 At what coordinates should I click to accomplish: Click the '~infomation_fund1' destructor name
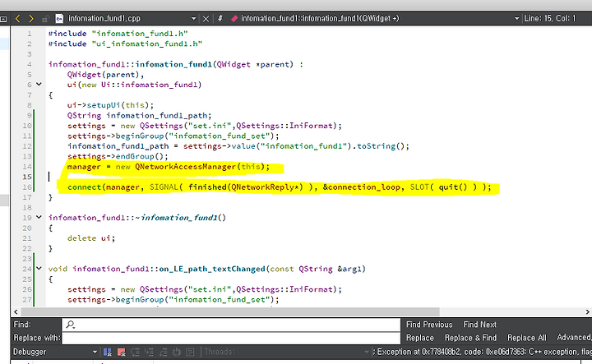[x=176, y=218]
